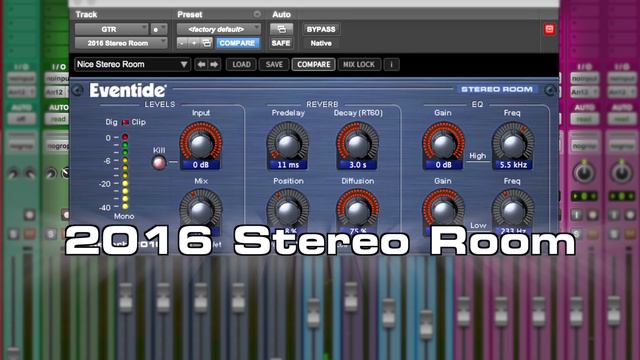Image resolution: width=640 pixels, height=360 pixels.
Task: Open the factory default preset dropdown
Action: coord(218,29)
